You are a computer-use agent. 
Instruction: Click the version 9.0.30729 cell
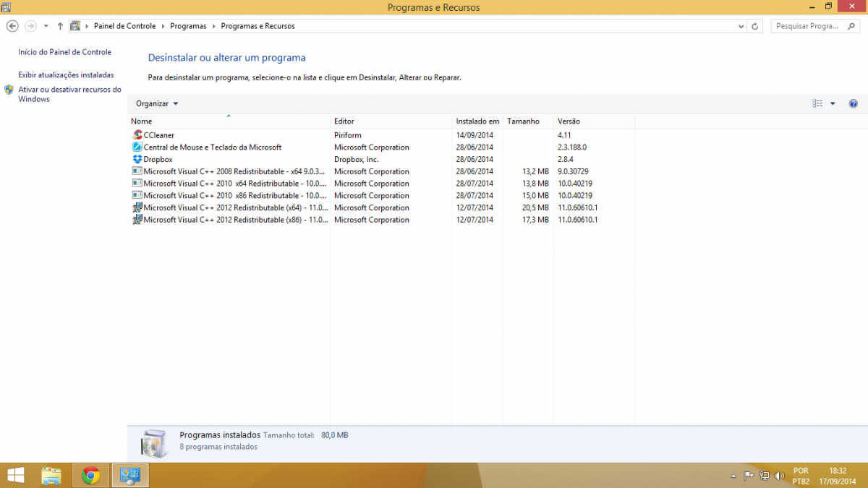pos(574,171)
